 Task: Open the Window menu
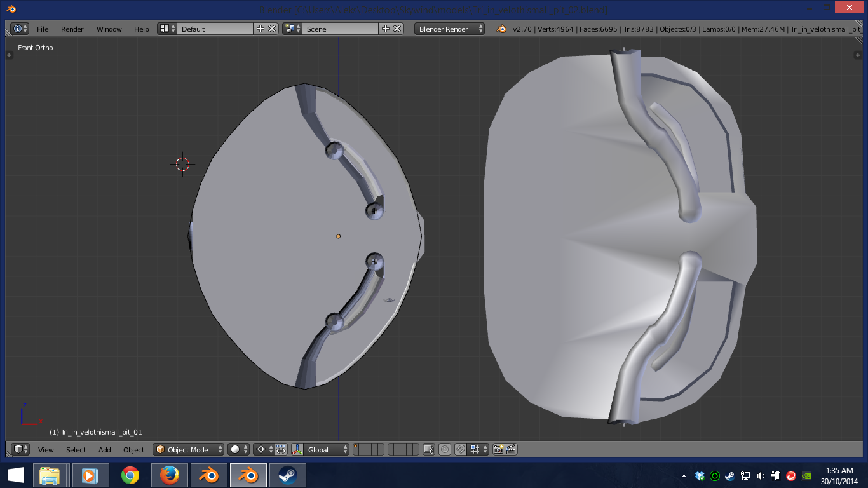tap(109, 29)
